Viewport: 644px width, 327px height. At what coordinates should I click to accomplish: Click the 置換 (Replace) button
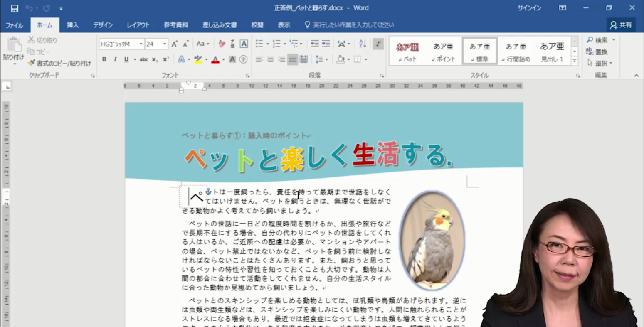597,52
